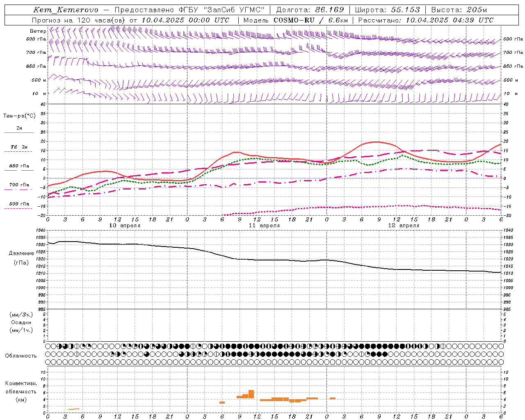This screenshot has height=420, width=525.
Task: Click the black pressure curve line
Action: tap(274, 260)
